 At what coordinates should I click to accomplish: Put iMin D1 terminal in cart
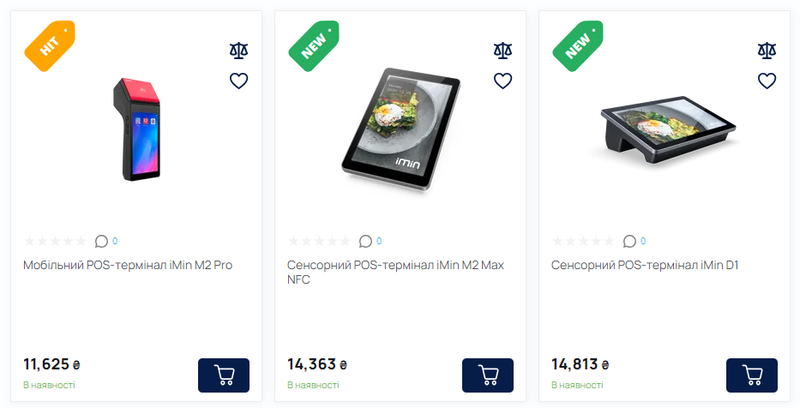pos(752,375)
